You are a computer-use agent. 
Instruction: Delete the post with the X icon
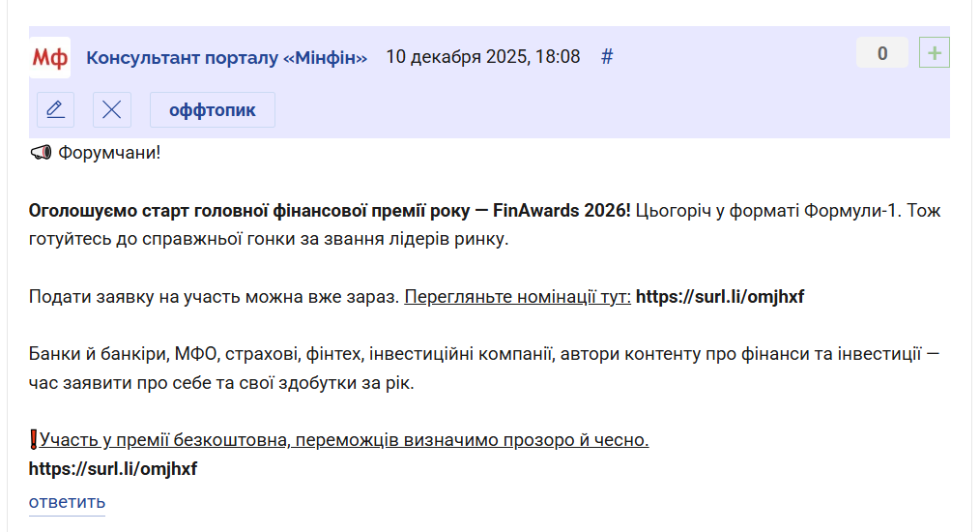112,109
